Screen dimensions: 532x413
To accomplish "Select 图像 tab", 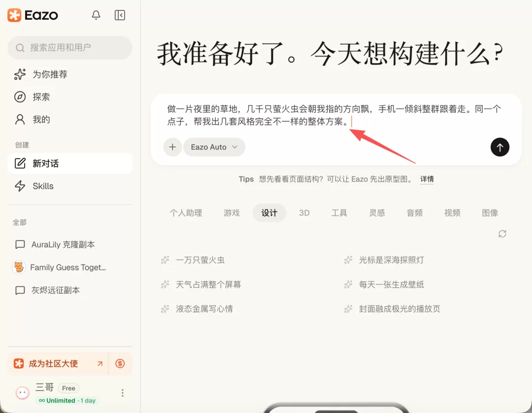I will tap(490, 213).
